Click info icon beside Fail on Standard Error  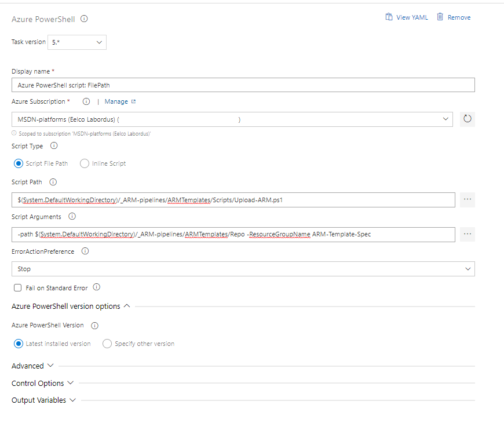click(97, 287)
